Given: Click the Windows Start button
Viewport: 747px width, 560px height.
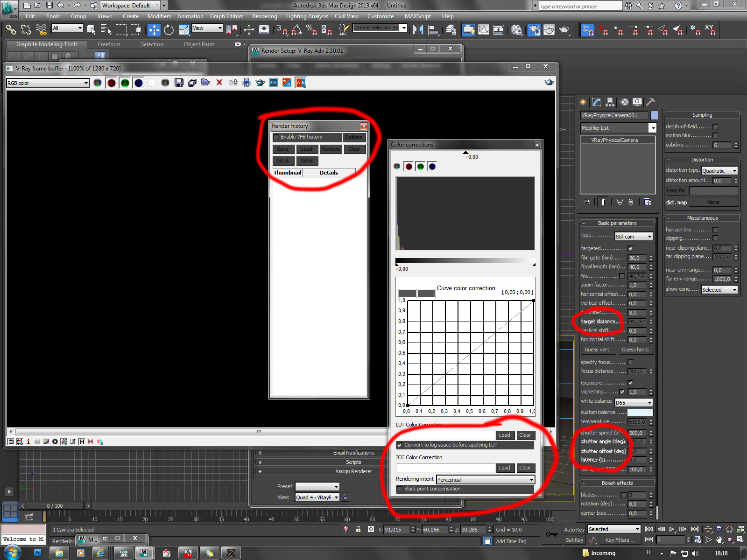Looking at the screenshot, I should coord(12,553).
